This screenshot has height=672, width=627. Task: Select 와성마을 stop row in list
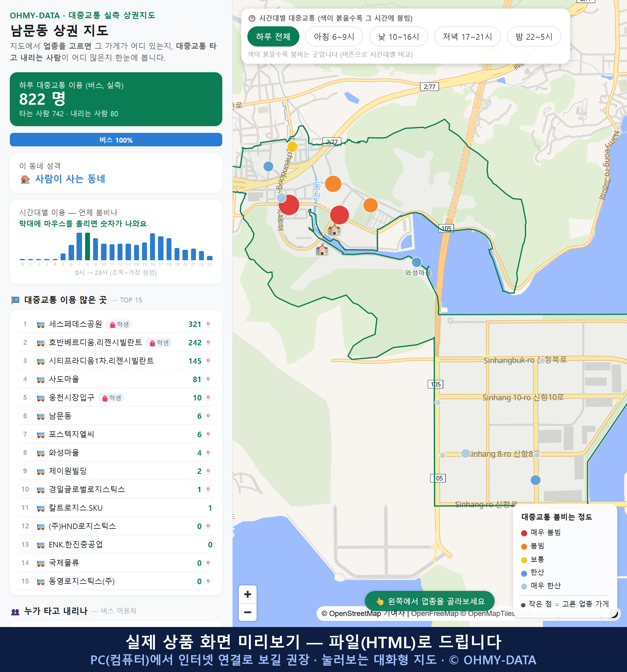tap(116, 452)
